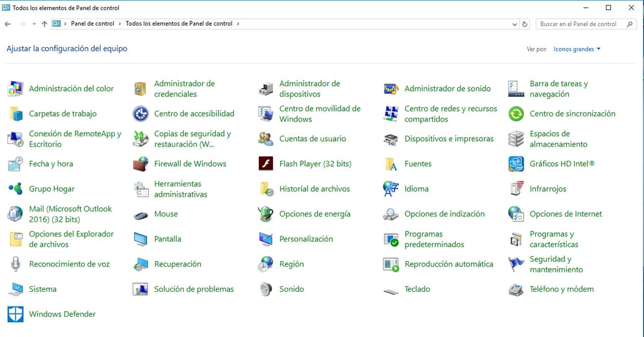Open the Programas y características link
The height and width of the screenshot is (337, 644).
554,239
